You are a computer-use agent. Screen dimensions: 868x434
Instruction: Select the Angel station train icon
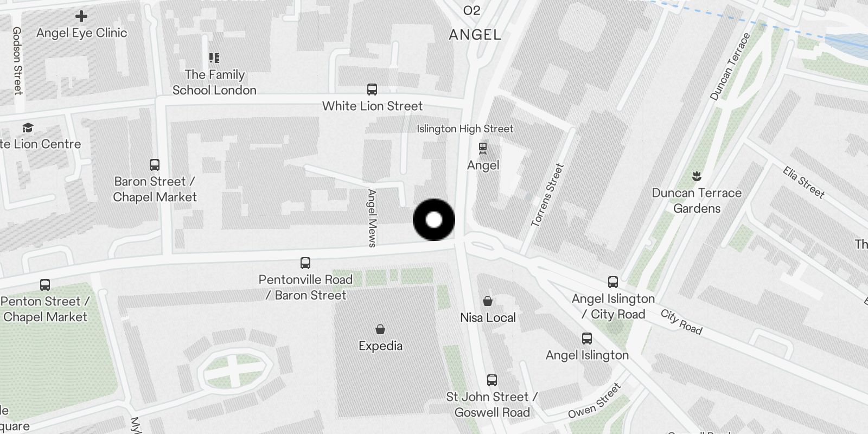[483, 148]
